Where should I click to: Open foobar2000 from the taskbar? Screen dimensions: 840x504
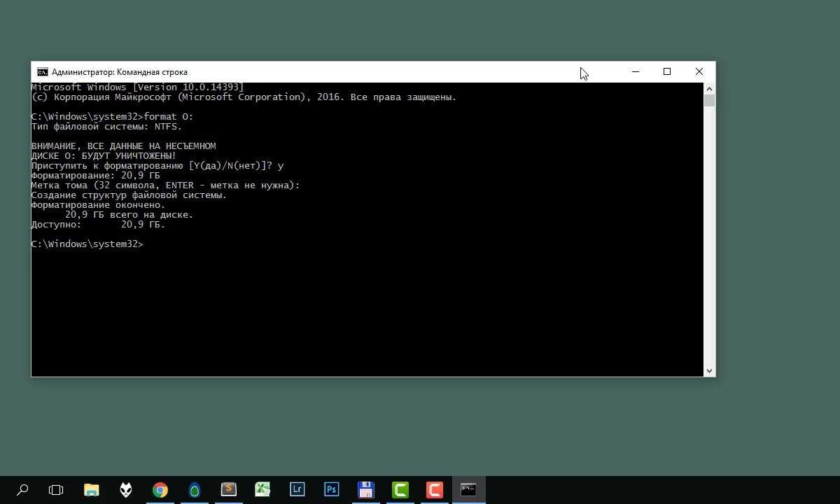click(x=125, y=490)
